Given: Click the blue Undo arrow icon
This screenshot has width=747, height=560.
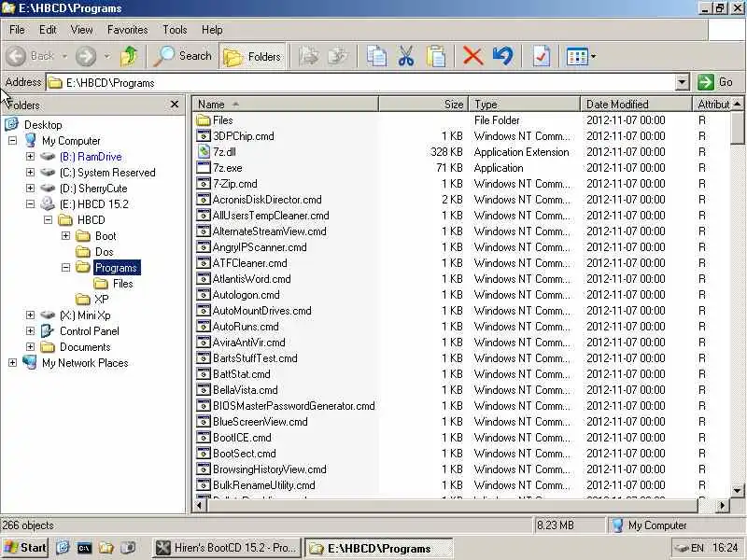Looking at the screenshot, I should click(x=502, y=56).
